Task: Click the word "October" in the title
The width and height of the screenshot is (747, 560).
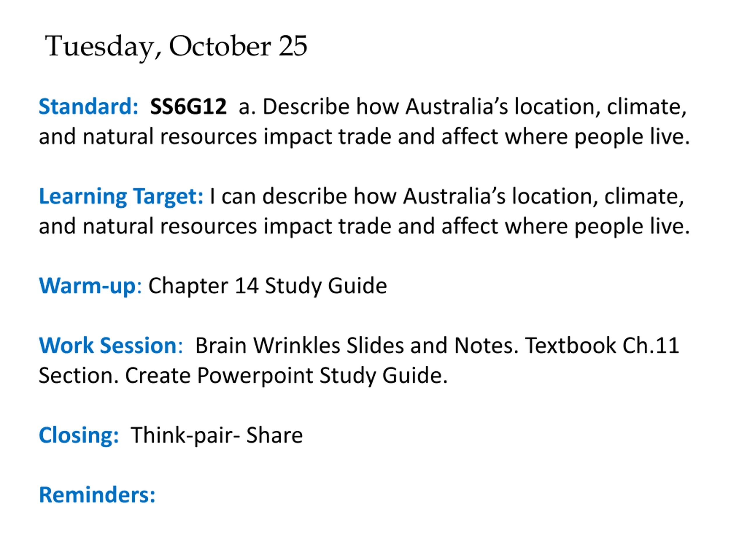Action: [220, 46]
